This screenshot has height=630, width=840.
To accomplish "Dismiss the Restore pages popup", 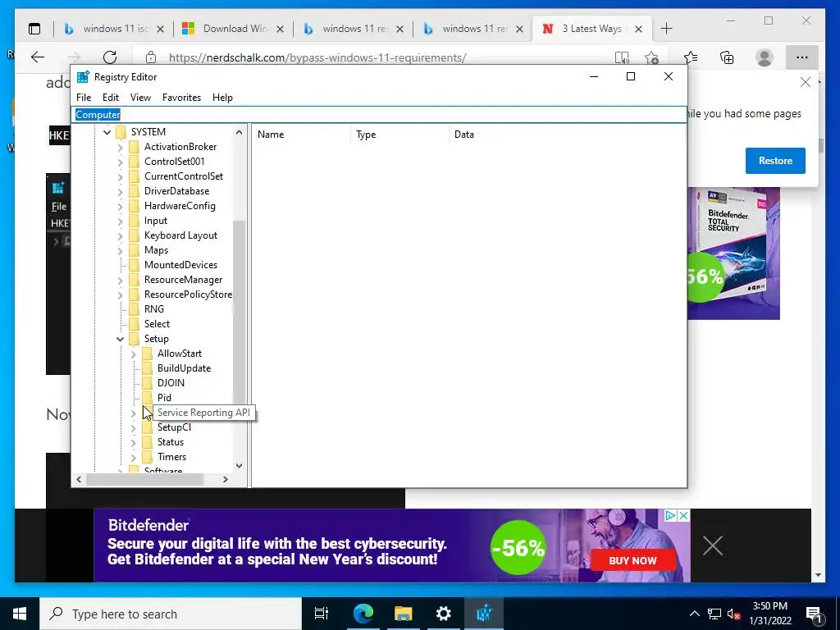I will [x=806, y=83].
